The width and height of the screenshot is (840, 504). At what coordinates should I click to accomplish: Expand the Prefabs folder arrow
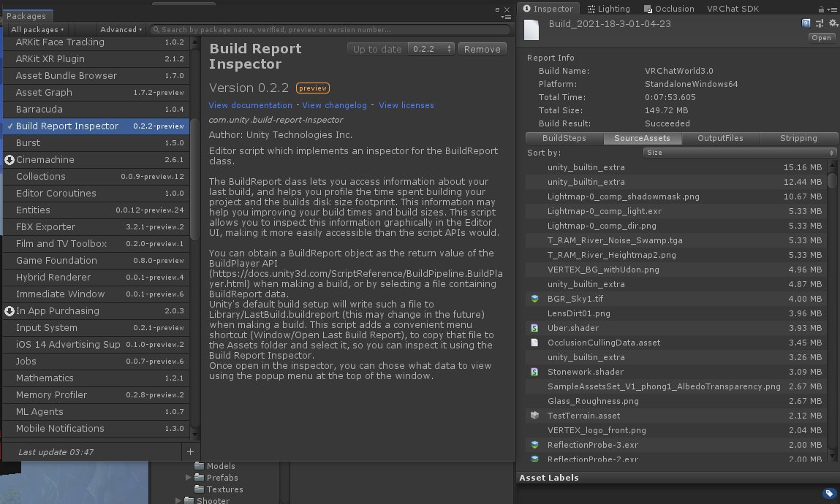click(x=188, y=477)
